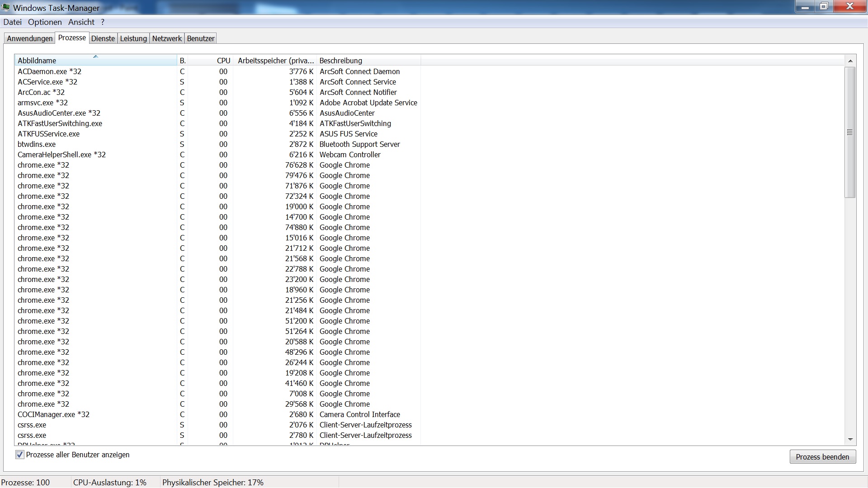Switch to the Leistung tab
Viewport: 868px width, 488px height.
click(133, 38)
